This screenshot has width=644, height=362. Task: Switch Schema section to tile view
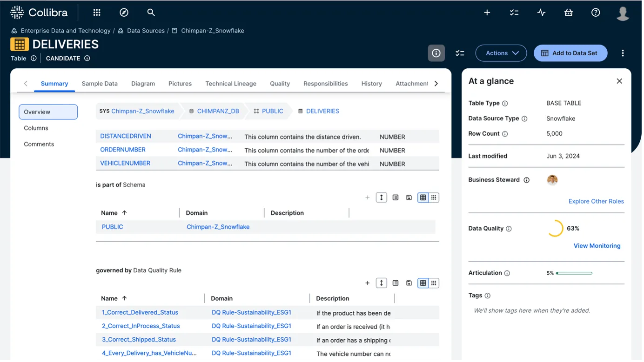tap(434, 197)
